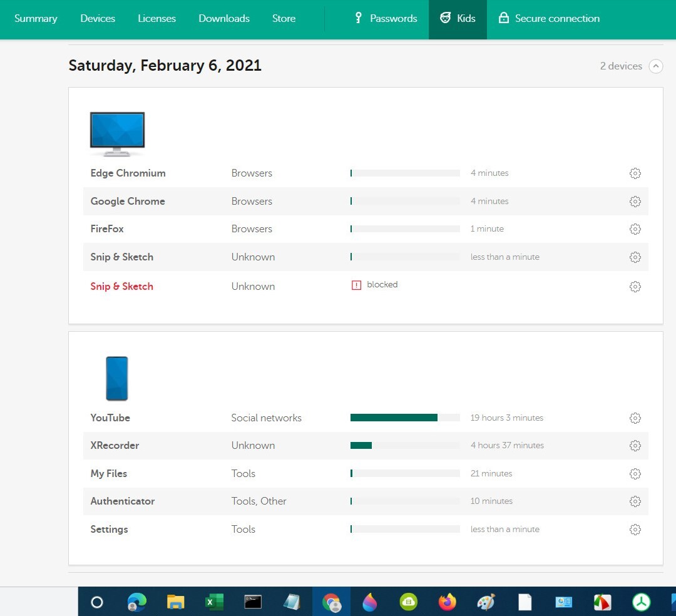Open the Downloads tab
Image resolution: width=676 pixels, height=616 pixels.
[223, 19]
